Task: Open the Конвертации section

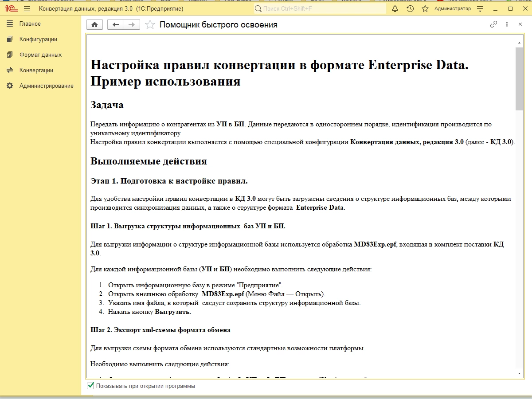Action: pos(36,70)
